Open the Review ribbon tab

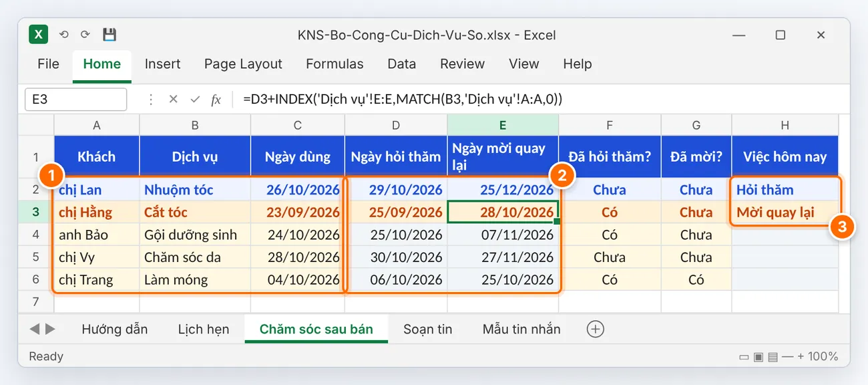pyautogui.click(x=462, y=64)
